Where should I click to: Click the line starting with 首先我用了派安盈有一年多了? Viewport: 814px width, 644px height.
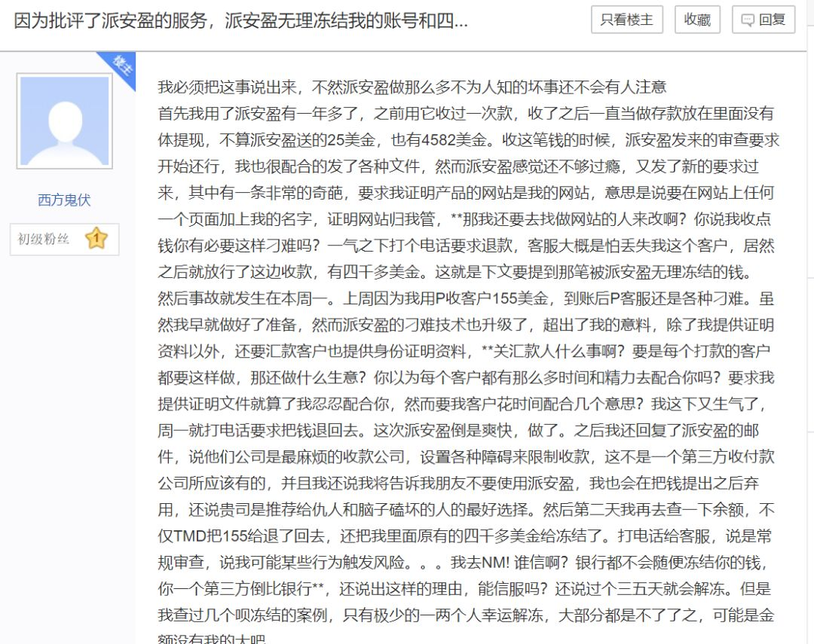466,113
